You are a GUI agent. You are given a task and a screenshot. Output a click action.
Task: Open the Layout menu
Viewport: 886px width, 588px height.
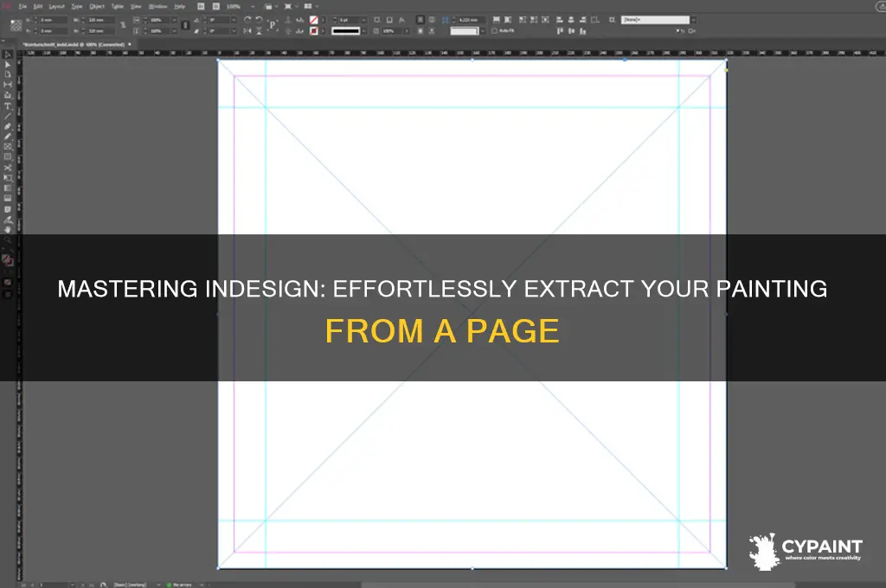(x=56, y=6)
